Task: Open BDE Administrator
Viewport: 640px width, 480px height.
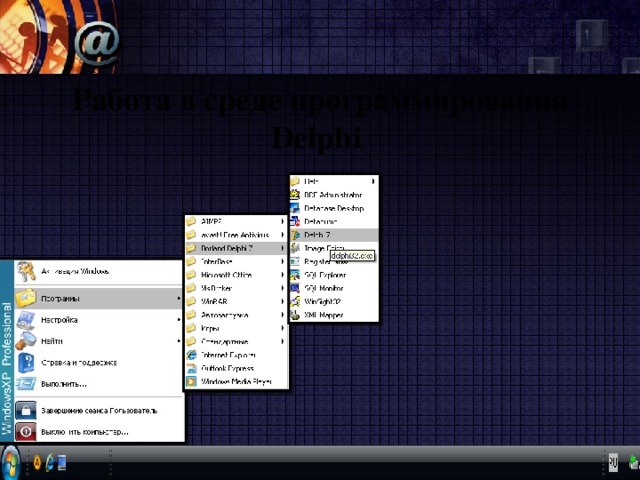Action: tap(332, 194)
